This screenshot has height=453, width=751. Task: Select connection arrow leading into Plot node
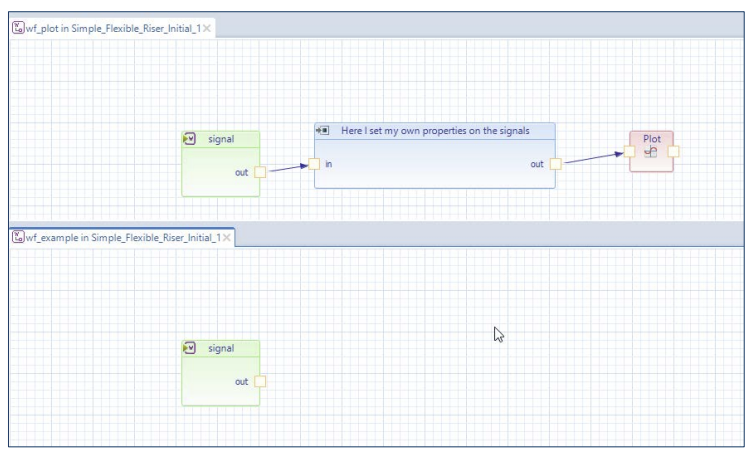click(x=592, y=158)
